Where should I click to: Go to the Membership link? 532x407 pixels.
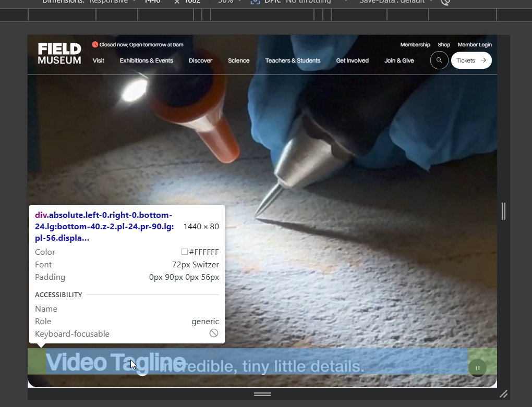pos(415,45)
